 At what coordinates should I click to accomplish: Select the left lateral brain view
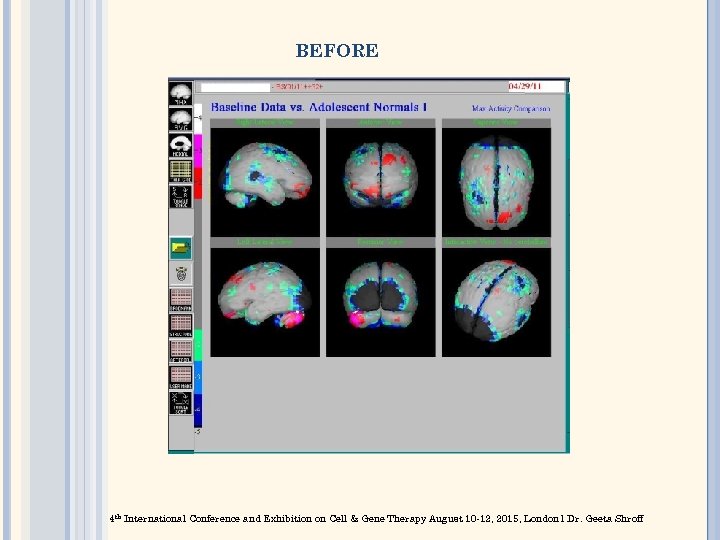tap(265, 302)
